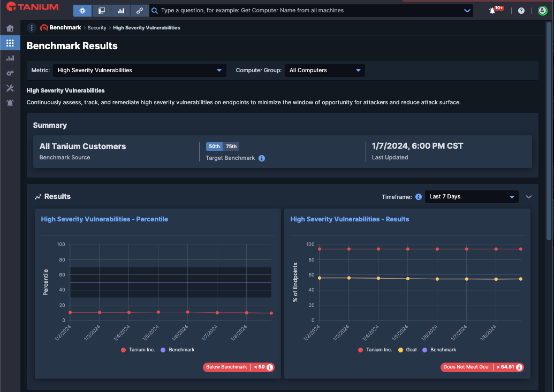Click the info icon on the > 54.51 badge

click(519, 367)
